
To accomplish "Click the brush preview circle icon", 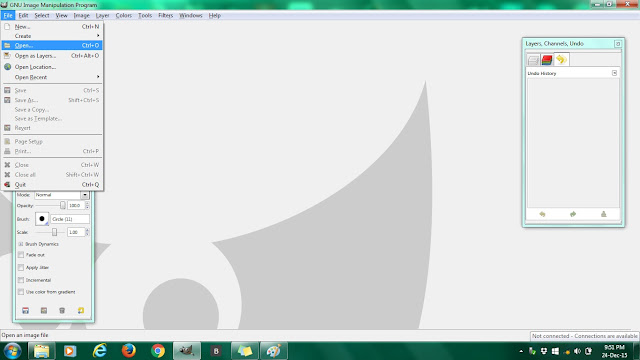I will click(x=42, y=219).
